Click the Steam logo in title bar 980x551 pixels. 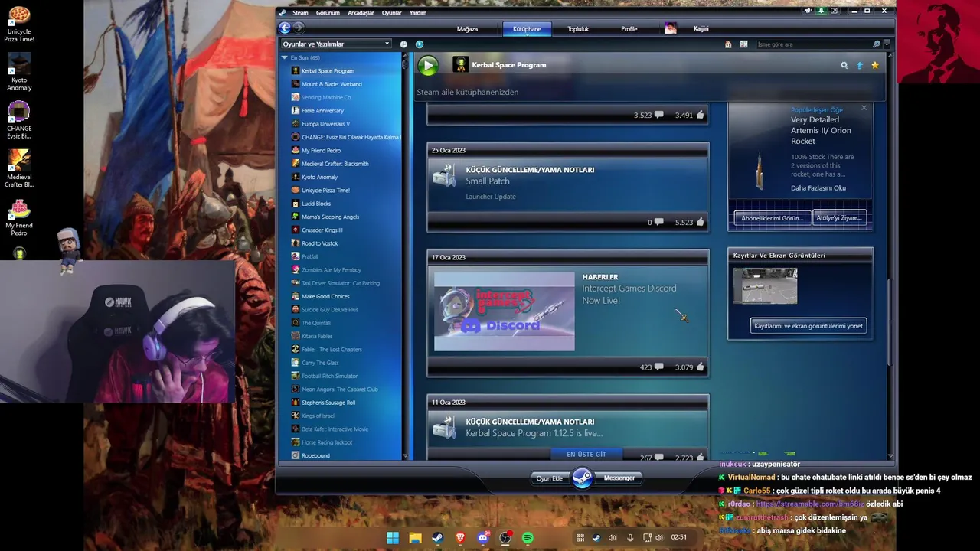pyautogui.click(x=283, y=12)
